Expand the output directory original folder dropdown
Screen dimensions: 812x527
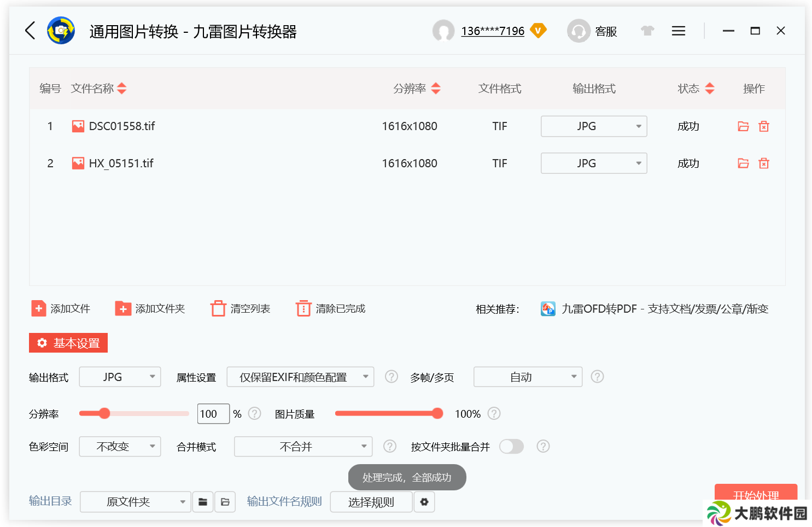click(136, 502)
